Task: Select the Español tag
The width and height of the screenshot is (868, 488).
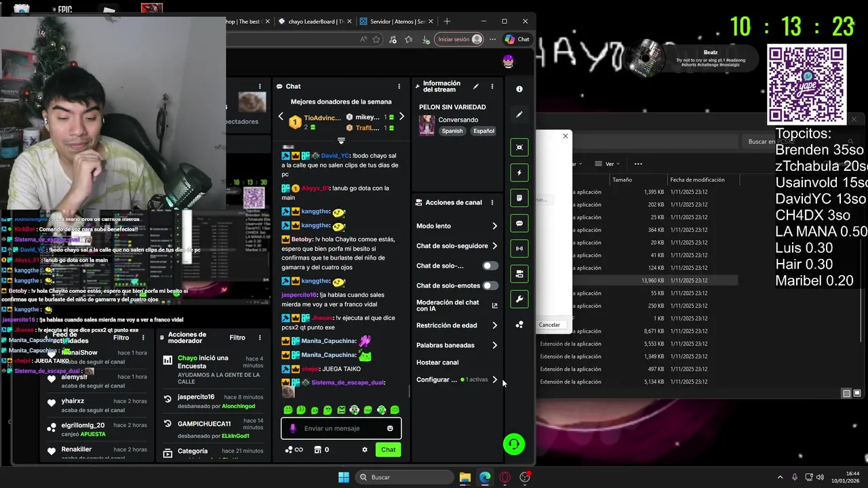Action: 484,131
